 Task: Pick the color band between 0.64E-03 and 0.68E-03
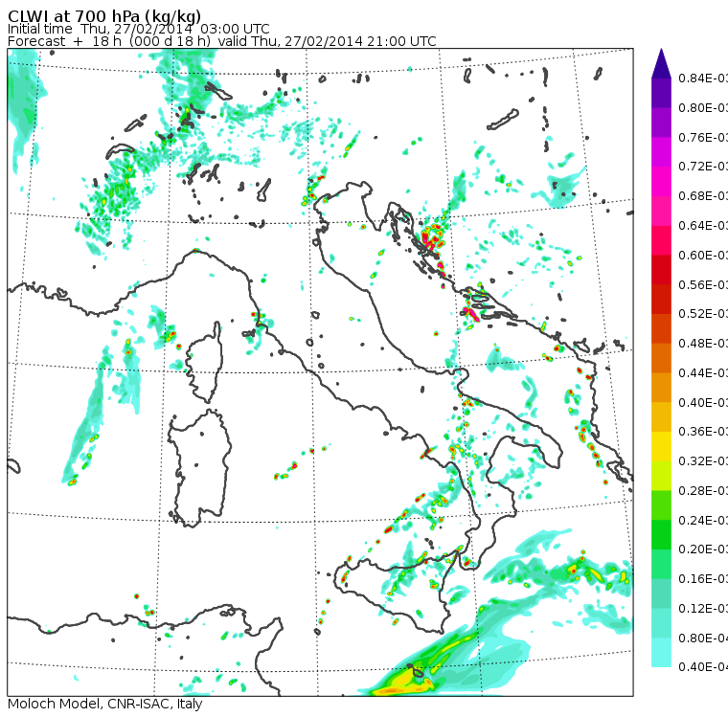(661, 211)
